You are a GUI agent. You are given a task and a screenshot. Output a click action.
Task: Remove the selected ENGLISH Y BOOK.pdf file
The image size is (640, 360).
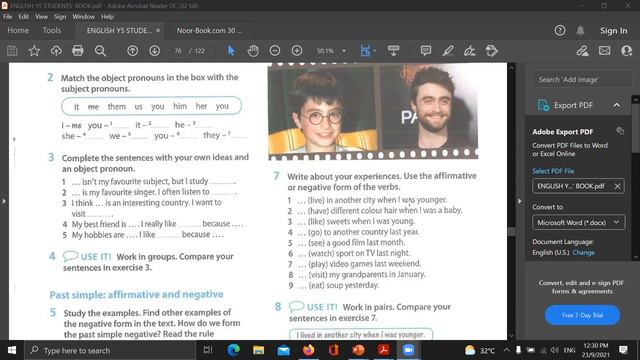[617, 187]
